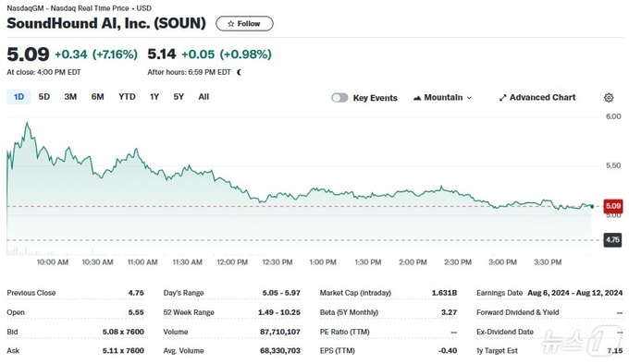Click the green dot at chart end
Viewport: 629px width, 364px height.
click(592, 206)
